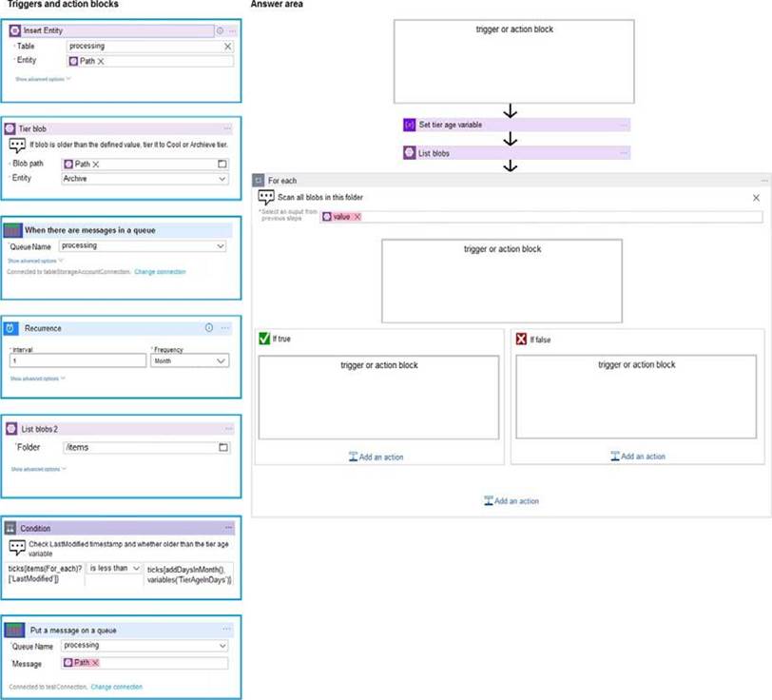Open the Frequency dropdown set to Month
This screenshot has height=700, width=772.
[222, 361]
